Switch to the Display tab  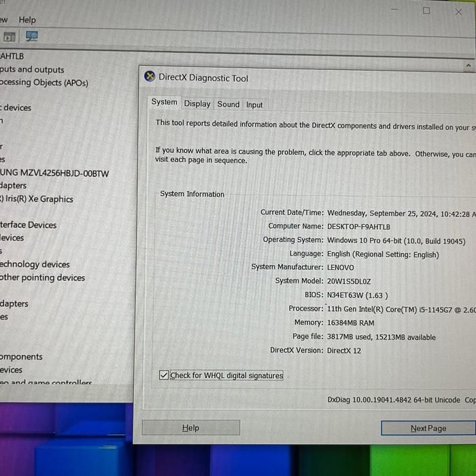click(197, 104)
